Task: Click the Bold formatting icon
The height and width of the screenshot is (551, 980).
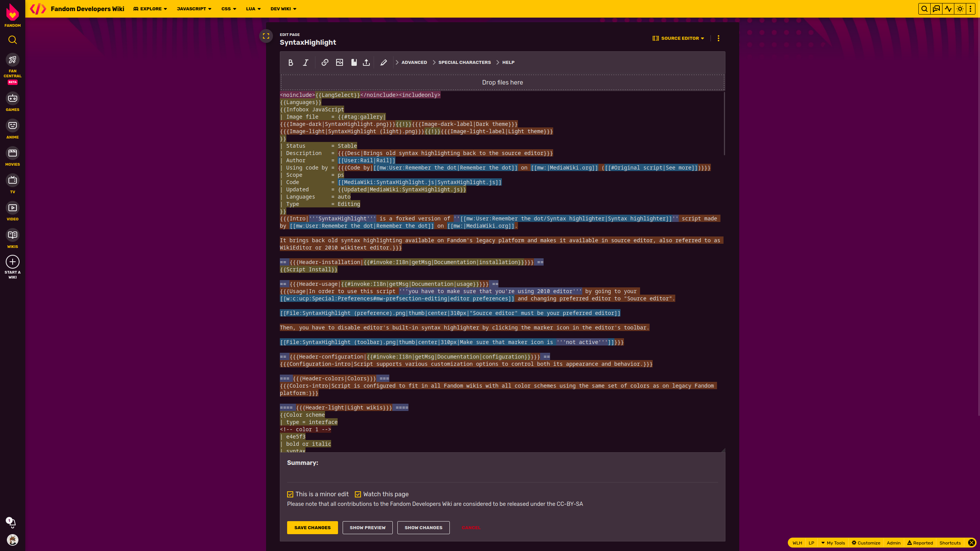Action: [291, 62]
